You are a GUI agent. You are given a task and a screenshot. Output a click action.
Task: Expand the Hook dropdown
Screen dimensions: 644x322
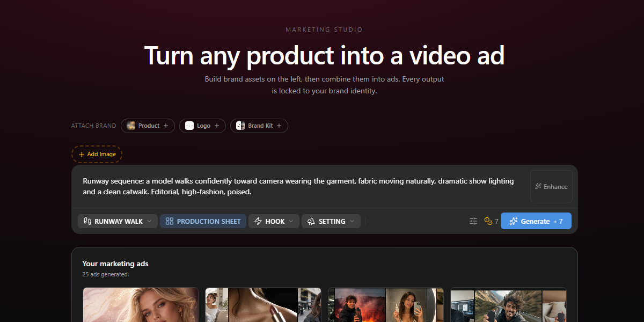(x=274, y=221)
